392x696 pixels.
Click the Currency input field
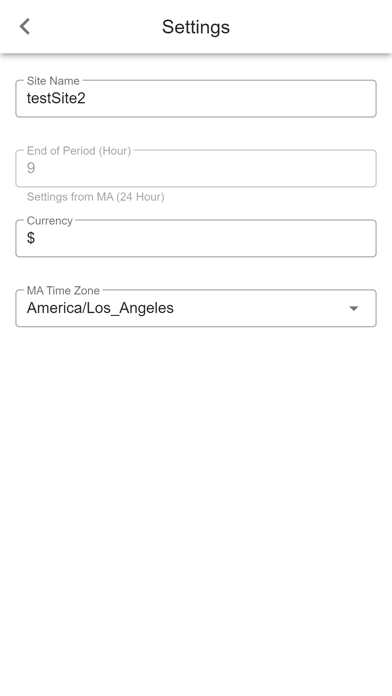(196, 238)
